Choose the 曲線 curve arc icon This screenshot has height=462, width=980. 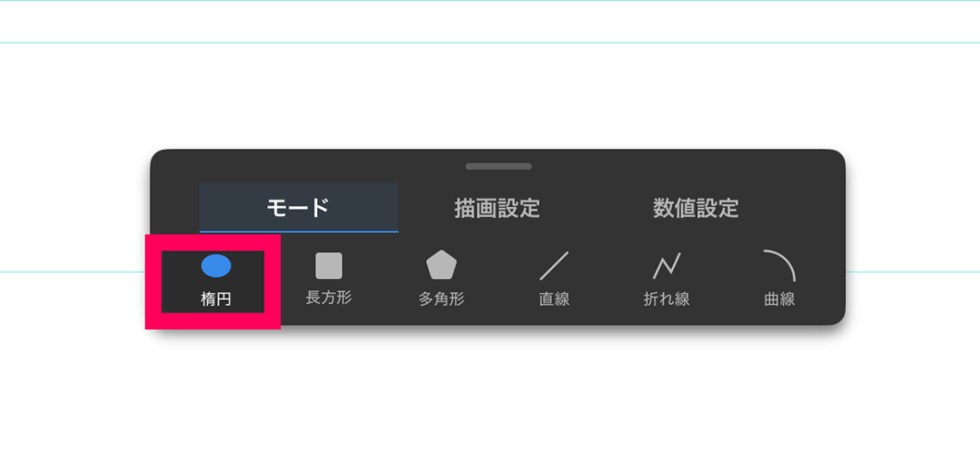pyautogui.click(x=778, y=266)
